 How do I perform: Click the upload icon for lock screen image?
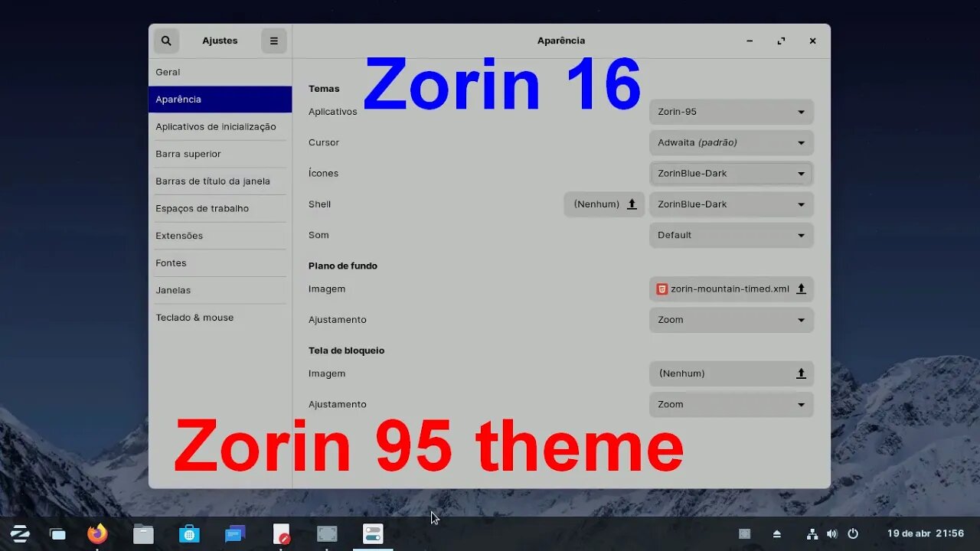pos(801,373)
